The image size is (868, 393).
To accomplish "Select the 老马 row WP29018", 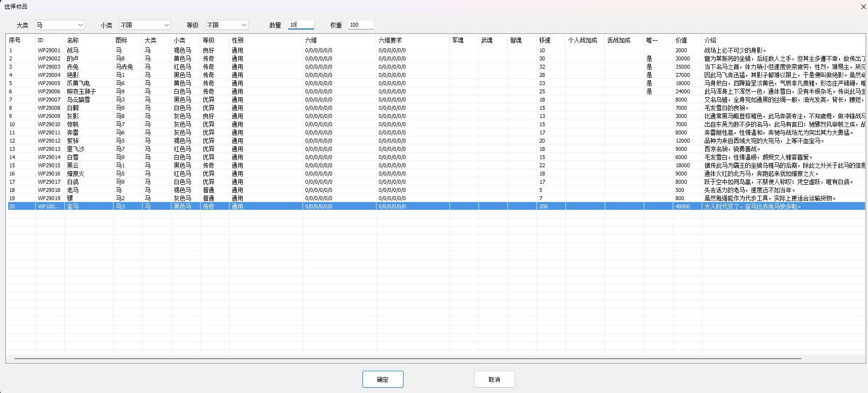I will 73,190.
